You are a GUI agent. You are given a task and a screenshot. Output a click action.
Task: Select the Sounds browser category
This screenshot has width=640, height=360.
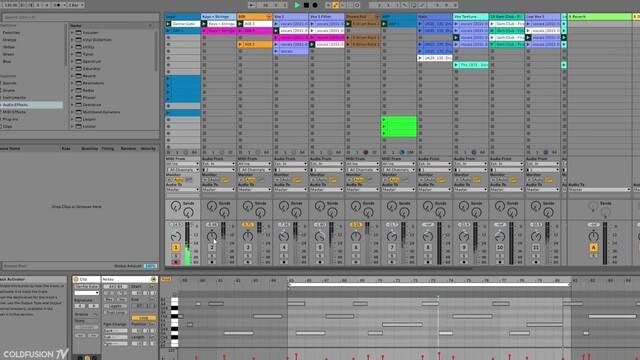click(9, 83)
